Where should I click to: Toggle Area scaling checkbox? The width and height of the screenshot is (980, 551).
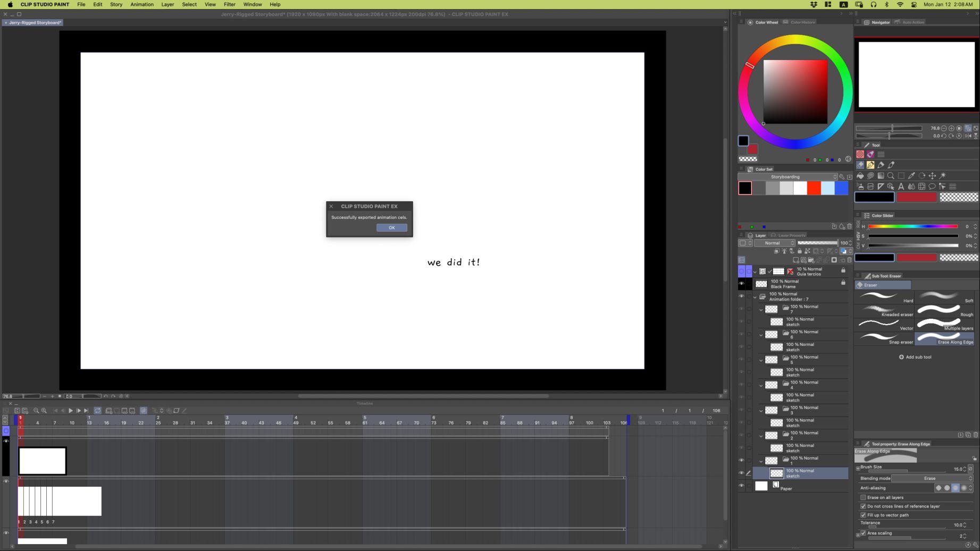pyautogui.click(x=863, y=533)
